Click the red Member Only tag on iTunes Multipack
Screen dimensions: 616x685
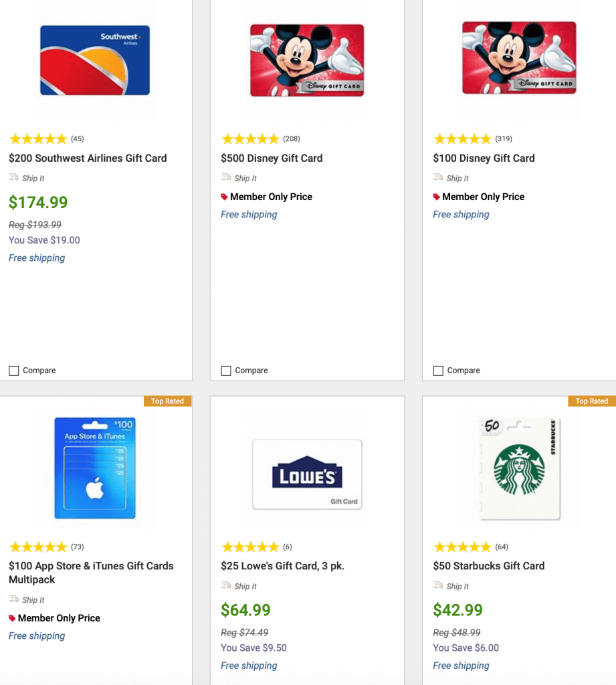pyautogui.click(x=12, y=619)
